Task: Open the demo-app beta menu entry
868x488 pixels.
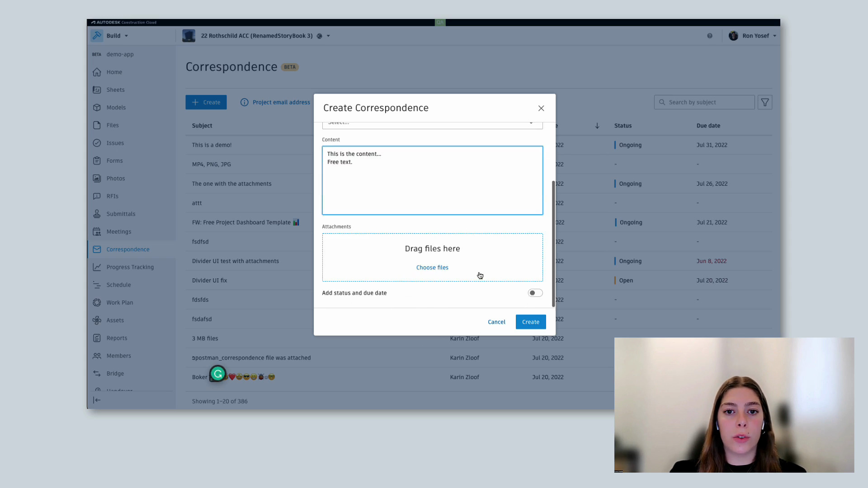Action: tap(119, 54)
